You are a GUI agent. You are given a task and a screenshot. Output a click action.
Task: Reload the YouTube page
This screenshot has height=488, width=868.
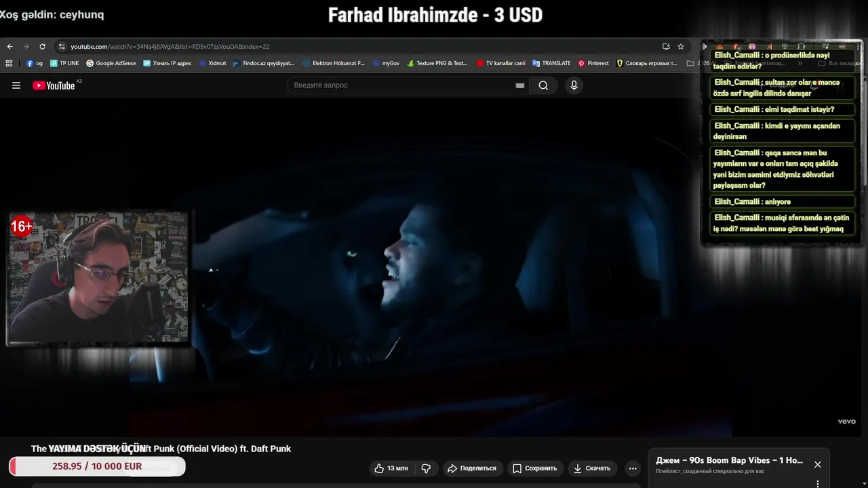coord(42,47)
